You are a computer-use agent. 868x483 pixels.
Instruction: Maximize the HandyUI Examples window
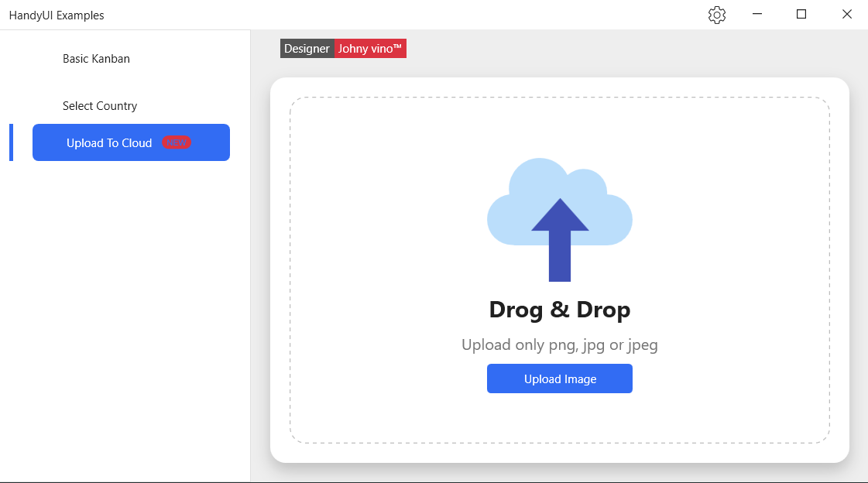coord(801,15)
